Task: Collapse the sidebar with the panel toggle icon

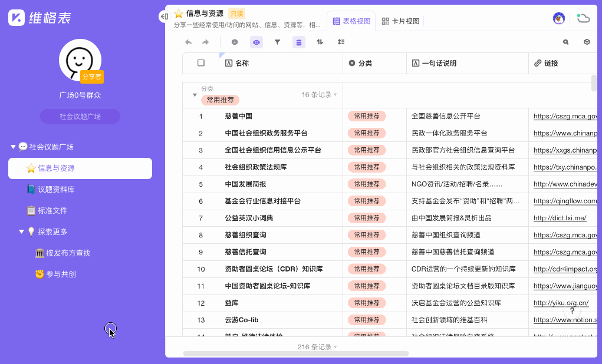Action: click(165, 16)
